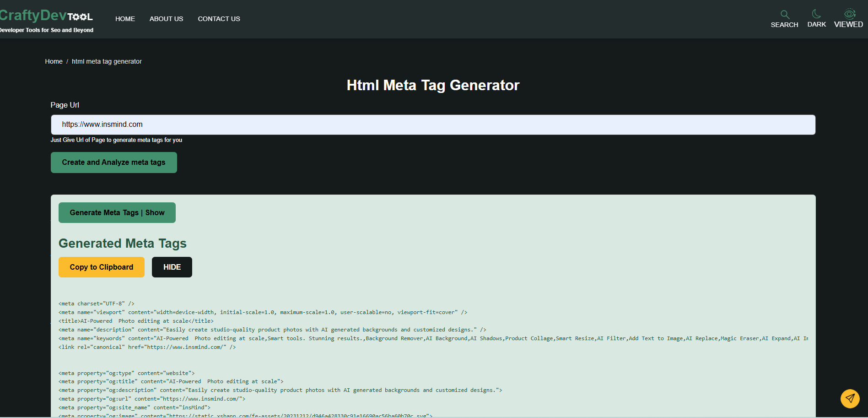Open About Us menu item
The width and height of the screenshot is (868, 418).
[166, 19]
